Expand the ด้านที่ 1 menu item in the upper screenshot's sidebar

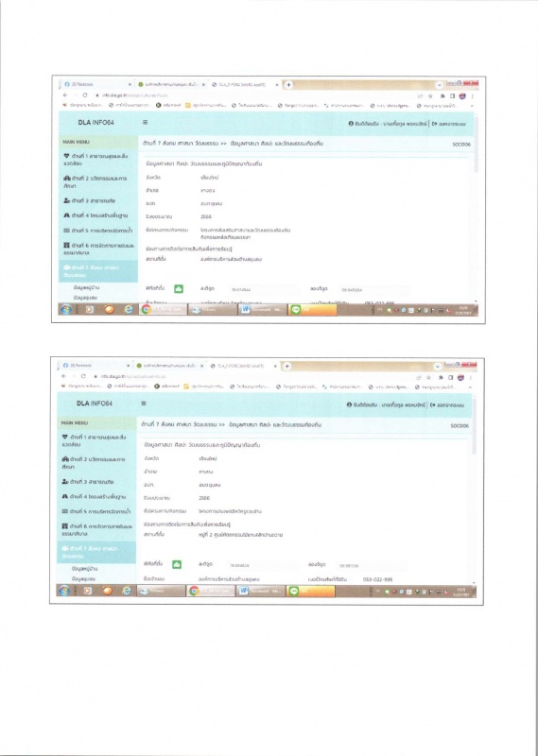click(98, 160)
